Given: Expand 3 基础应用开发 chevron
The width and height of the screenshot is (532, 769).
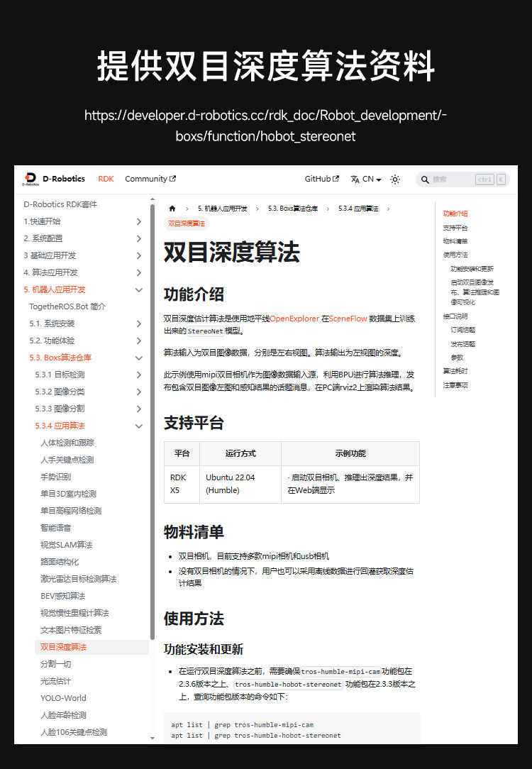Looking at the screenshot, I should [x=139, y=255].
